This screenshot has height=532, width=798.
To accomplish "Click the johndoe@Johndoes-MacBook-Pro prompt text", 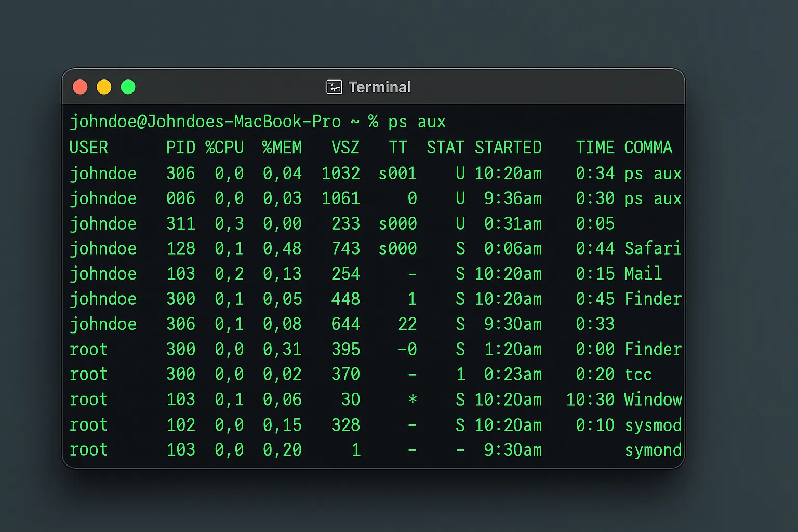I will 205,122.
